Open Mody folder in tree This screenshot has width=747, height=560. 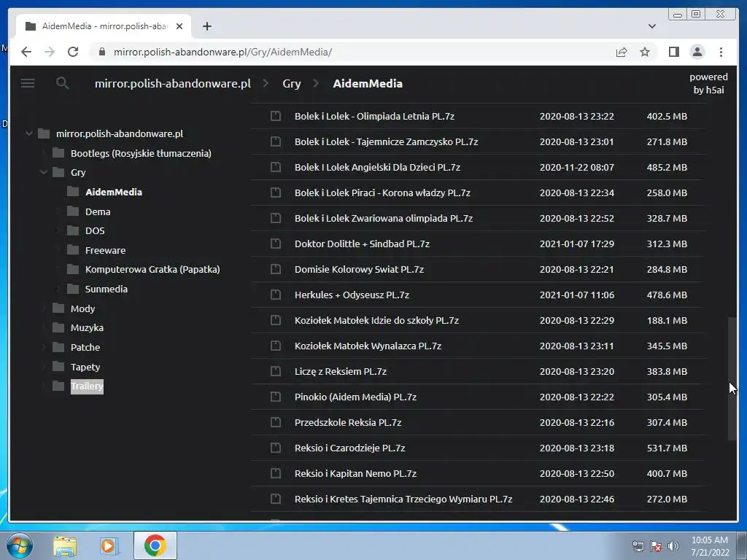[83, 308]
